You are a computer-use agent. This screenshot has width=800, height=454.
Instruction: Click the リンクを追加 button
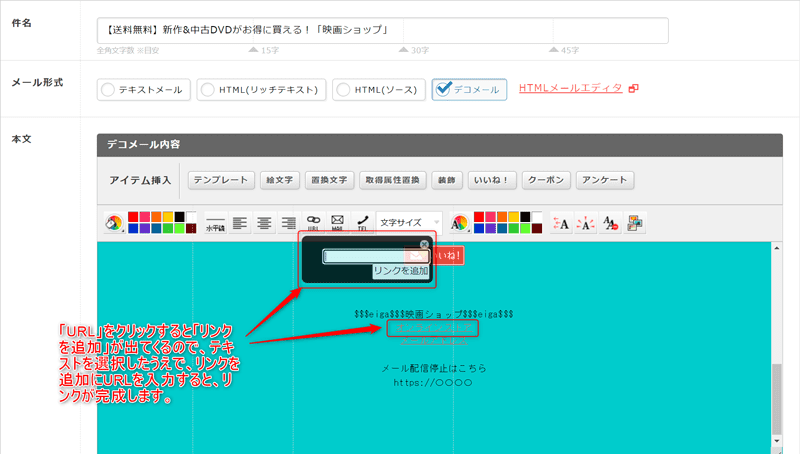pos(401,271)
